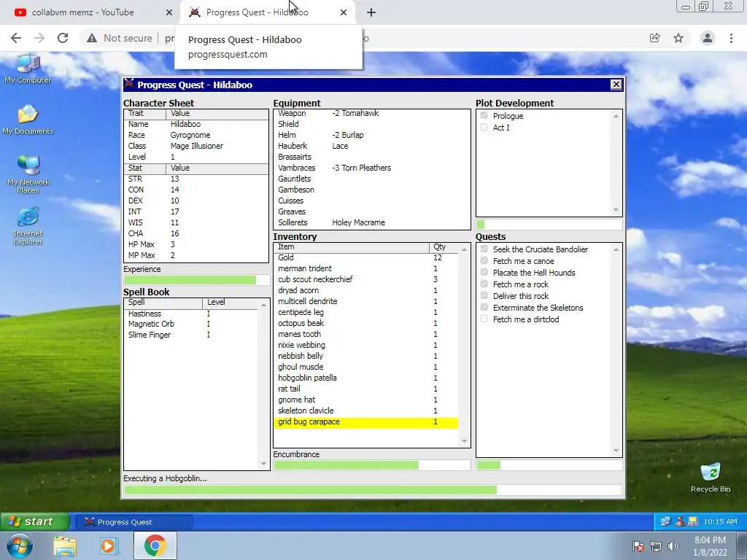Click Quests list scroll down arrow
Viewport: 747px width, 560px height.
pyautogui.click(x=616, y=451)
